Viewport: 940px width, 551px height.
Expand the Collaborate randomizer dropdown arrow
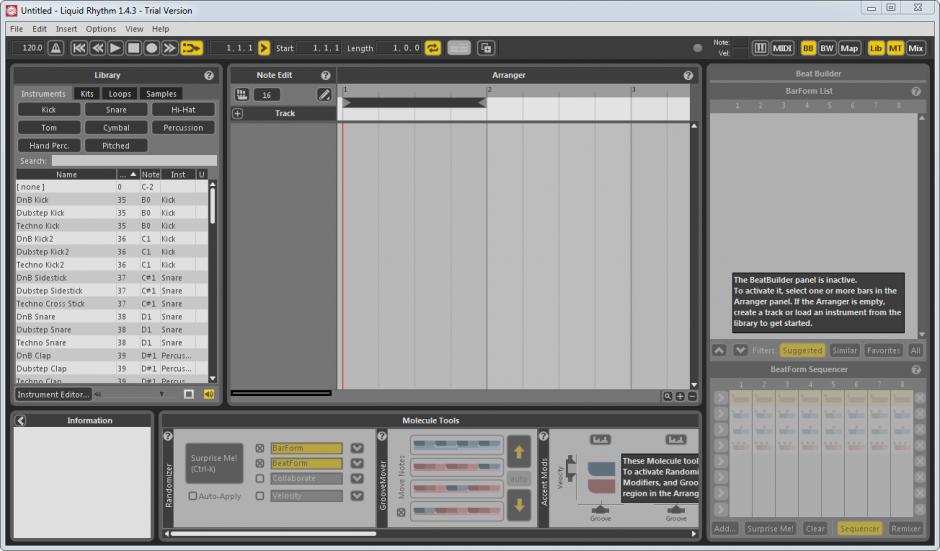[x=357, y=478]
